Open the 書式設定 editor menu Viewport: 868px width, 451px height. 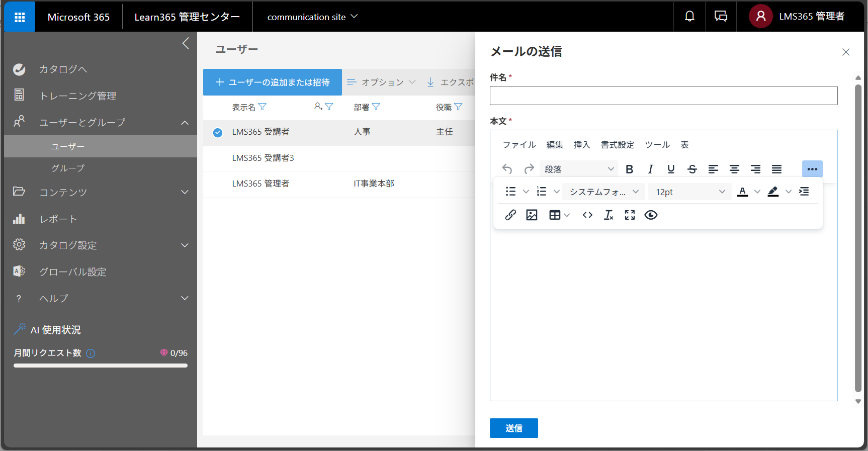[618, 145]
